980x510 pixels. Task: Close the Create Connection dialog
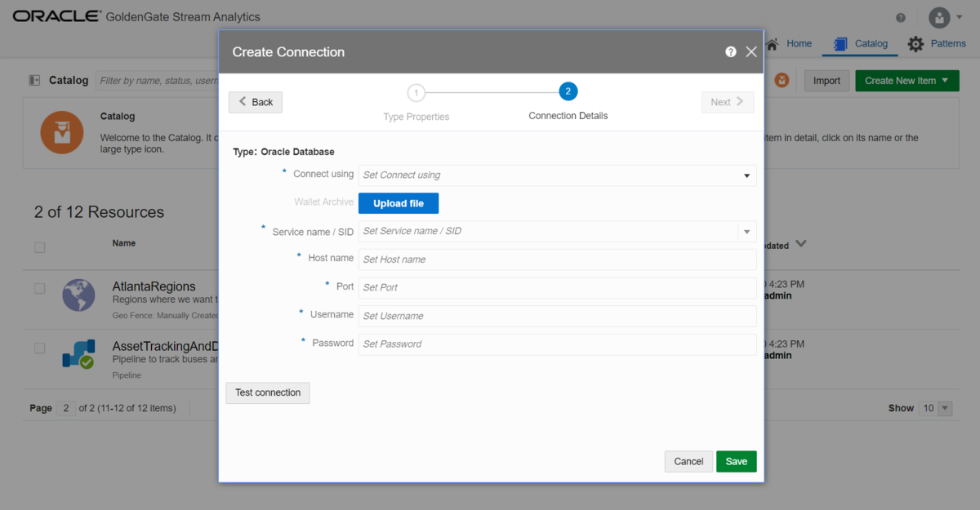[751, 51]
